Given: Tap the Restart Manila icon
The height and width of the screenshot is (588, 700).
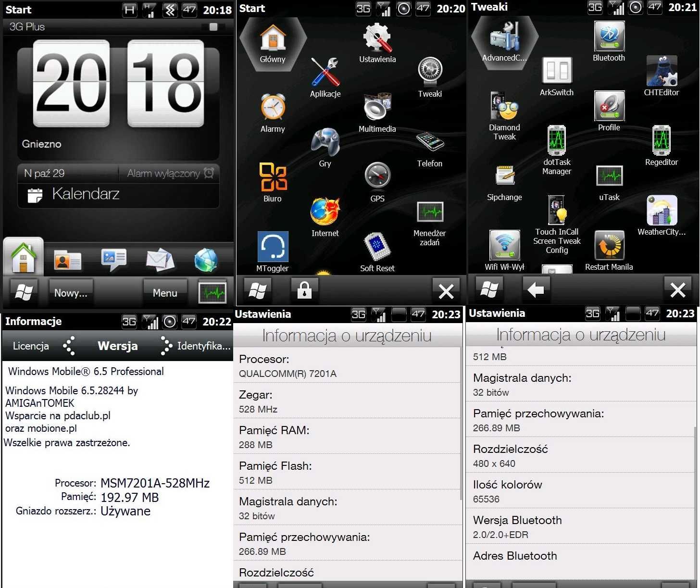Looking at the screenshot, I should [x=609, y=245].
